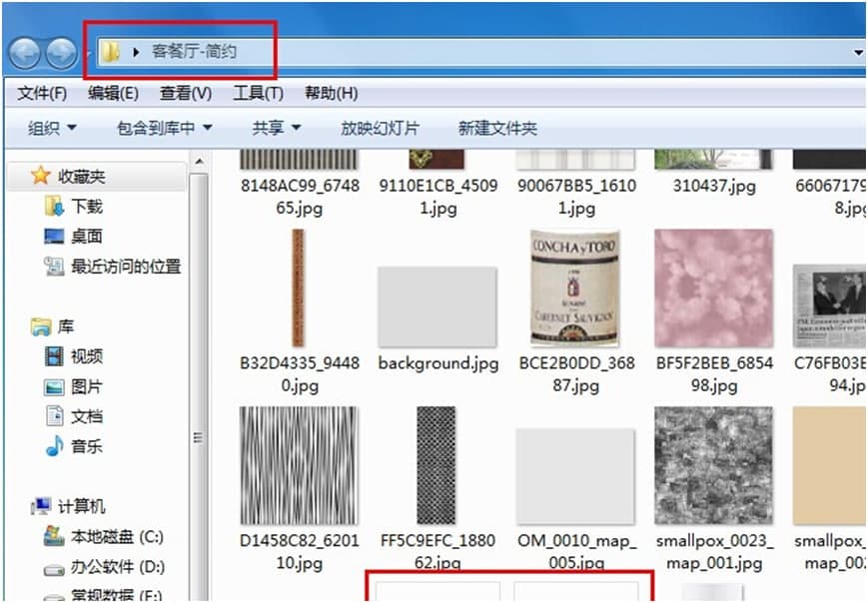Click file name D1458C82_620110.jpg
The image size is (868, 603).
300,551
